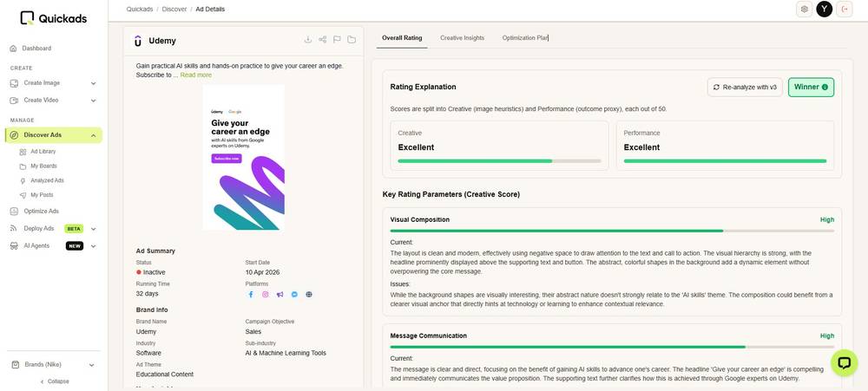Click the logout icon in top bar

click(x=845, y=10)
